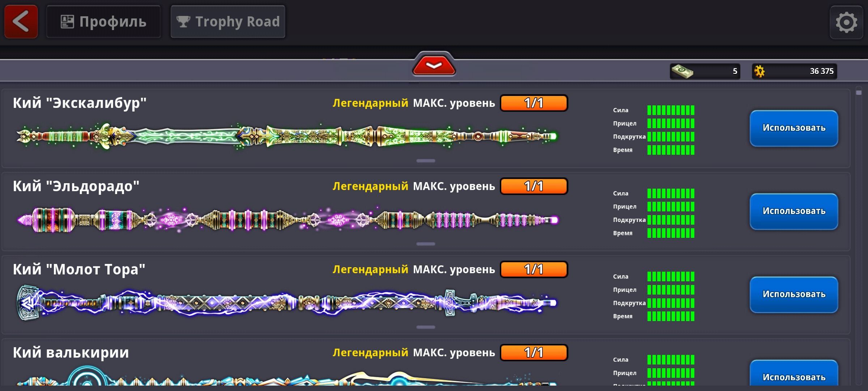The height and width of the screenshot is (391, 868).
Task: Select Легендарный label on Экскалибур row
Action: coord(370,103)
